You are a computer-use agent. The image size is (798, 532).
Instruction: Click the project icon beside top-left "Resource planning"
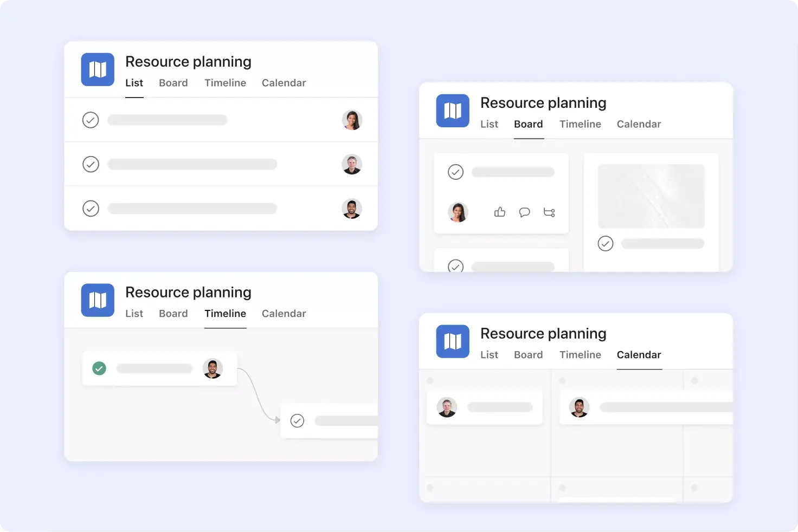pos(98,69)
